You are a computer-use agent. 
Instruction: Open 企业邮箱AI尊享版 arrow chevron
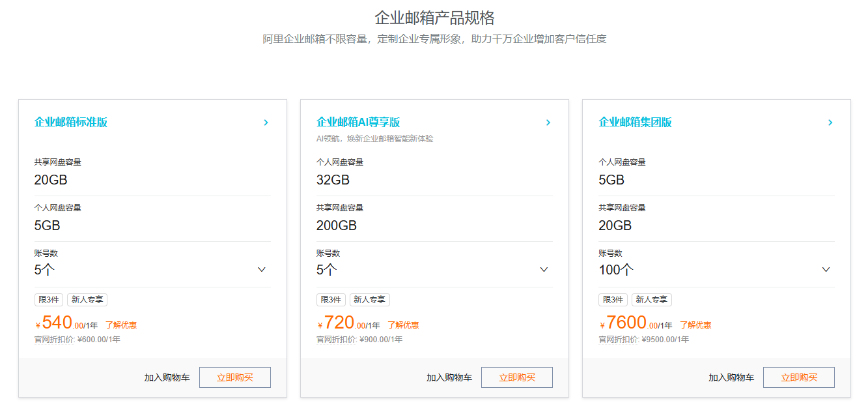tap(548, 123)
